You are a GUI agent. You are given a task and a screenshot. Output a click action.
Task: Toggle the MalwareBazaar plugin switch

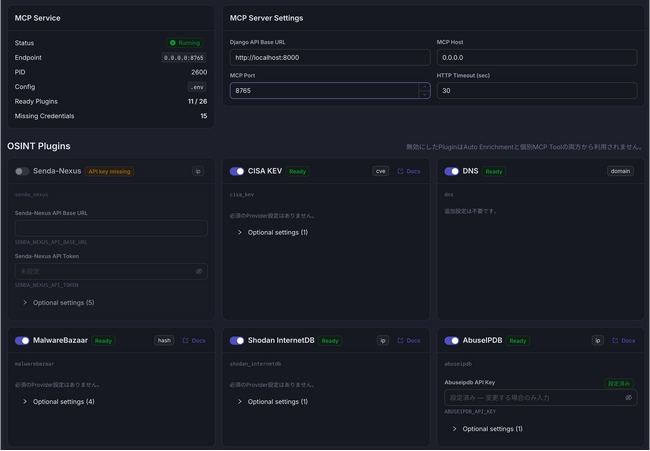[22, 340]
